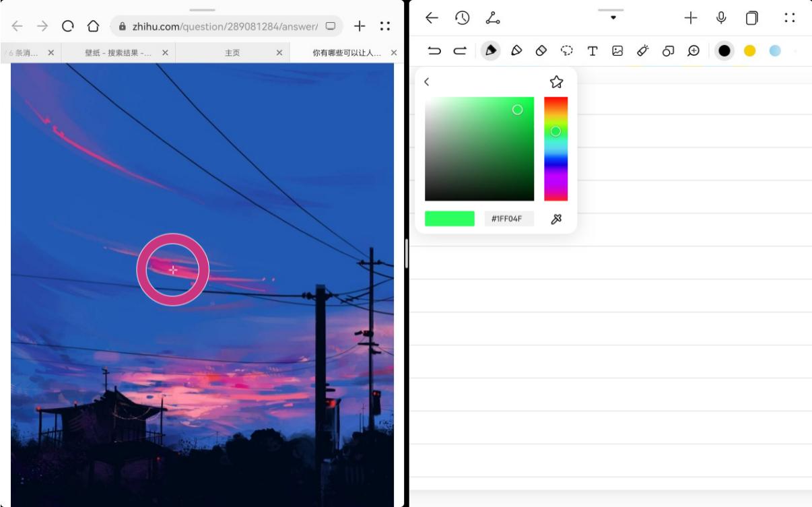This screenshot has height=507, width=812.
Task: Go forward in the browser
Action: [x=42, y=26]
